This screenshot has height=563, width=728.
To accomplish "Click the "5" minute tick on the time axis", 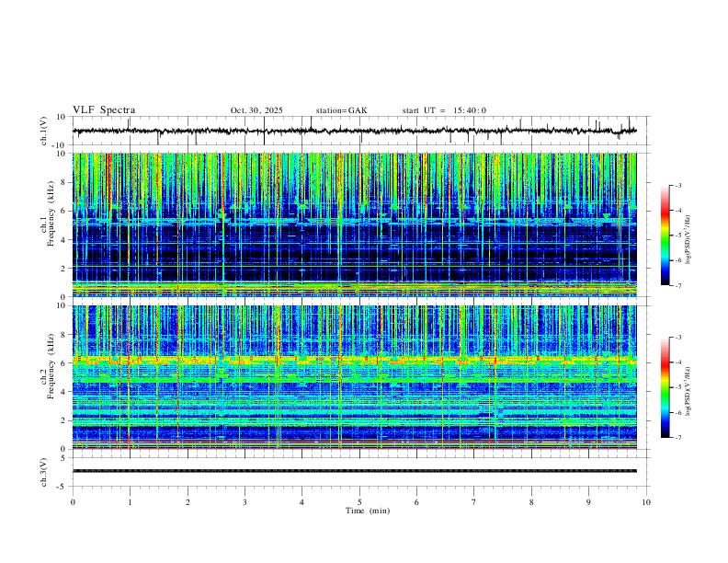I will (x=359, y=502).
